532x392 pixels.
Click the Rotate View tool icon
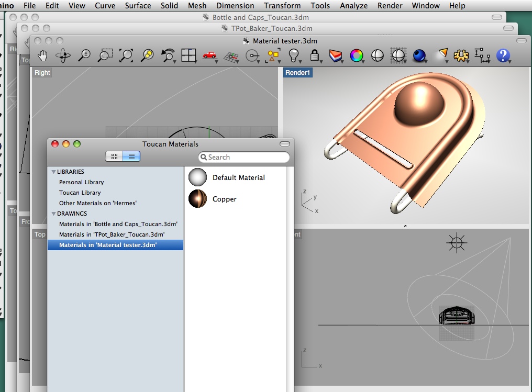coord(63,55)
